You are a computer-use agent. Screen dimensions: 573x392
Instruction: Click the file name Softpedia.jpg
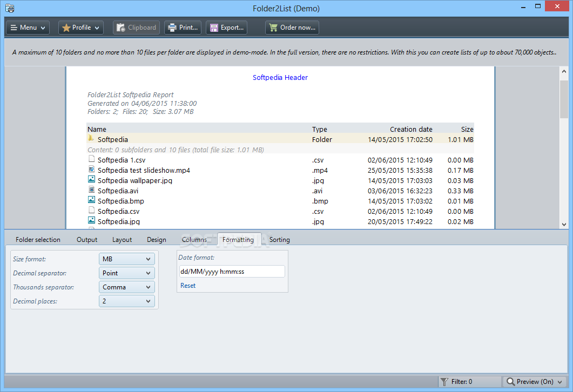tap(118, 221)
